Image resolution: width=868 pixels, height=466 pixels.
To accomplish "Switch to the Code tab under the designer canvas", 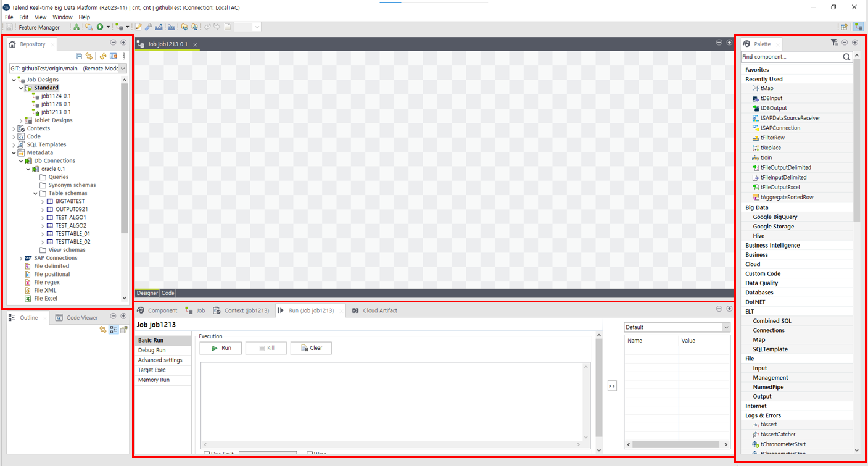I will tap(168, 293).
